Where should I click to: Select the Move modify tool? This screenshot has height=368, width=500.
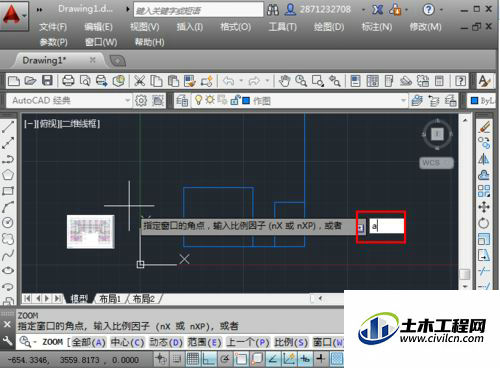pyautogui.click(x=484, y=207)
